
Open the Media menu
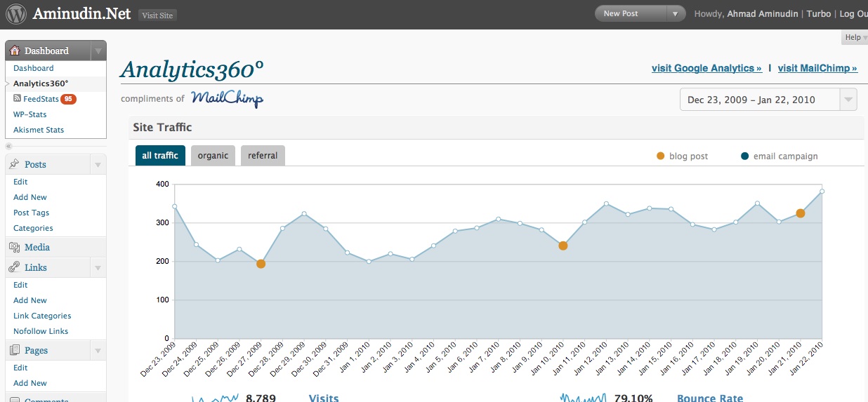[x=37, y=247]
